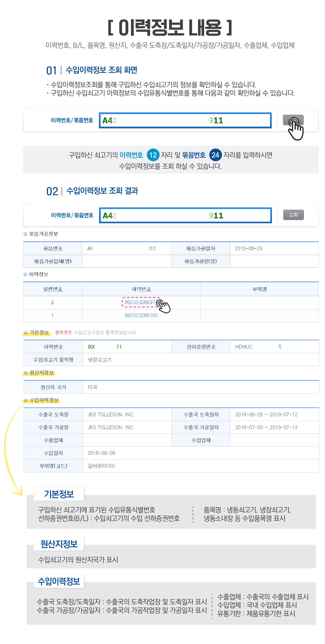Screen dimensions: 325x644
Task: Click the 조회 button in section 02
Action: [293, 215]
